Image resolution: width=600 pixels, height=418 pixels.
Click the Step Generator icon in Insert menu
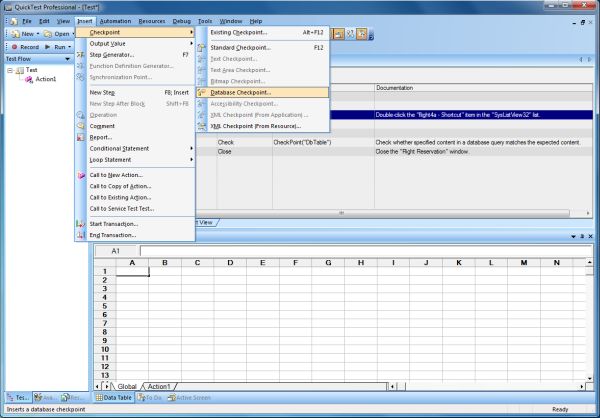(x=80, y=55)
